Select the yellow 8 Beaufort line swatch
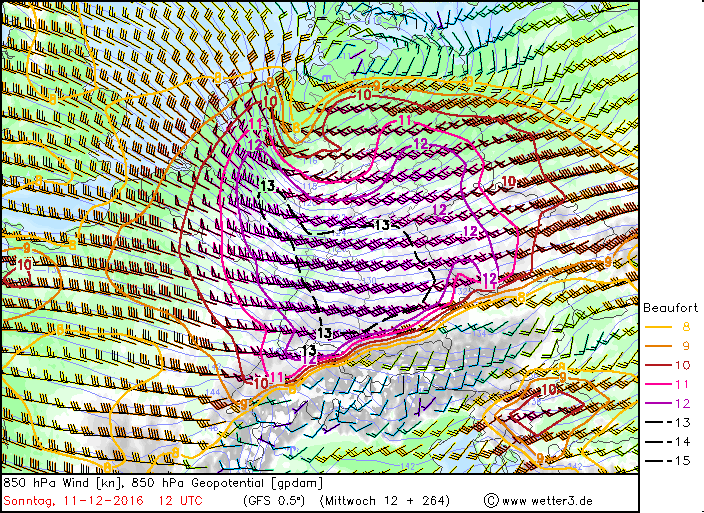The image size is (704, 513). tap(658, 327)
